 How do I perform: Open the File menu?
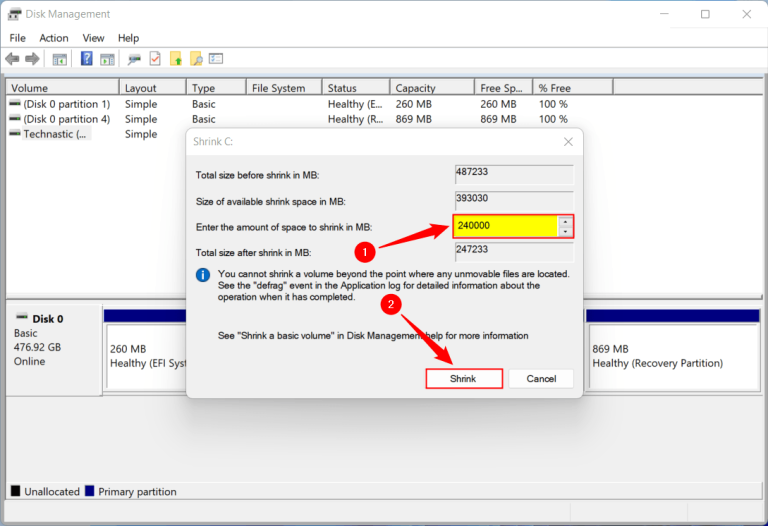[17, 38]
